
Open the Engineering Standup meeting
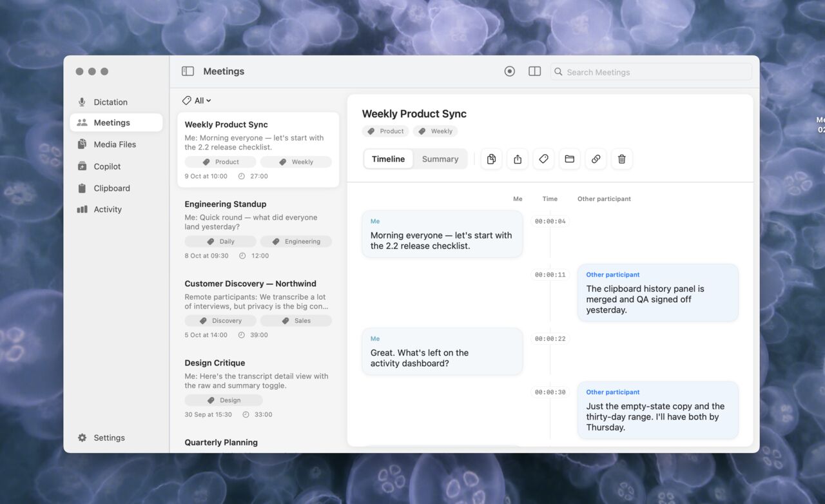coord(258,229)
